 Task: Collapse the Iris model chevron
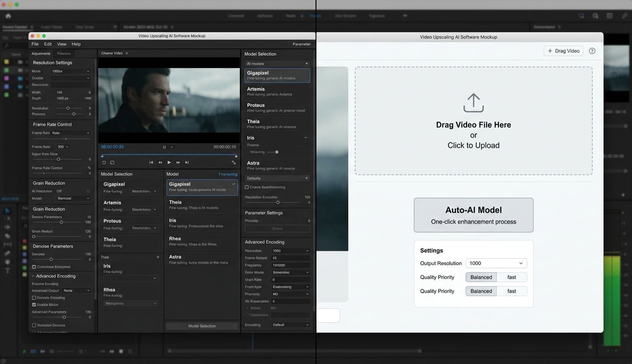point(305,137)
